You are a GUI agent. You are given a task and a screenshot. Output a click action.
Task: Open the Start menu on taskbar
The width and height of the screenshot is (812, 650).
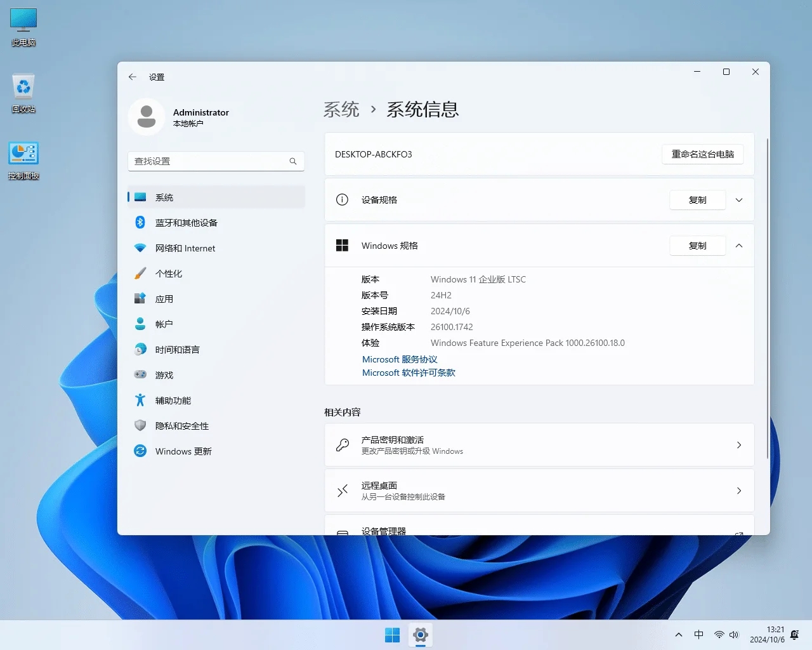pyautogui.click(x=393, y=635)
